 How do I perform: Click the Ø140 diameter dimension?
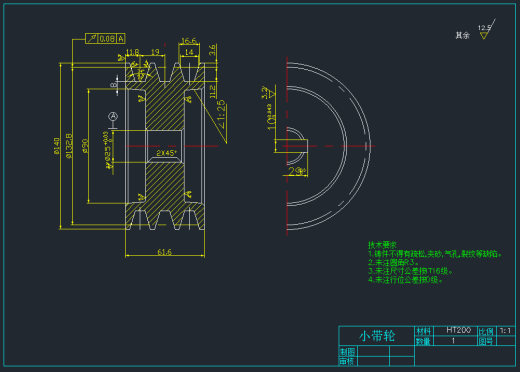[57, 146]
